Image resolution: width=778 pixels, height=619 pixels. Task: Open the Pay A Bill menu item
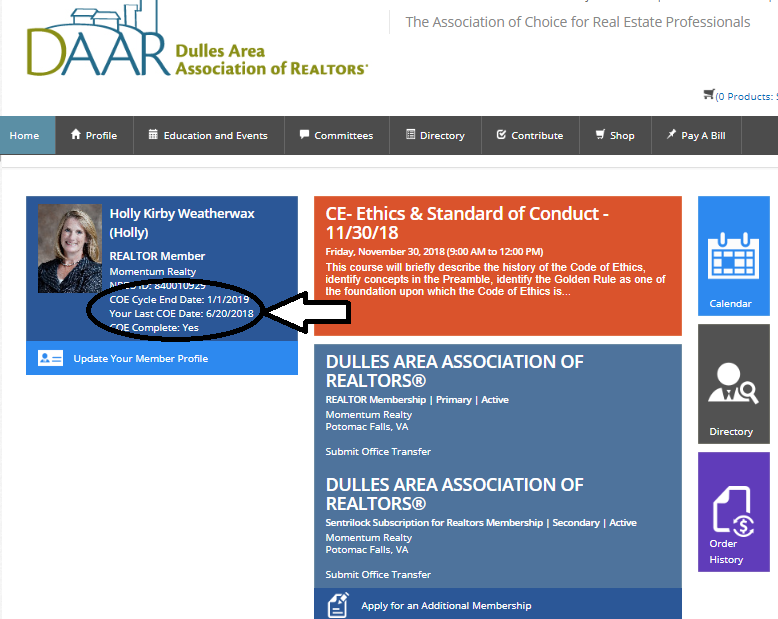coord(697,135)
